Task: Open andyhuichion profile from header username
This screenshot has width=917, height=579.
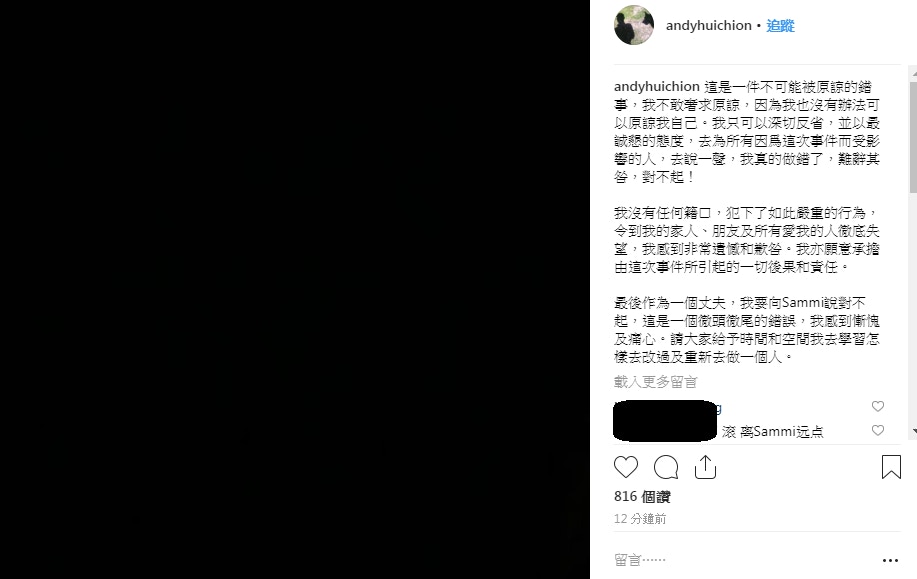Action: [709, 26]
